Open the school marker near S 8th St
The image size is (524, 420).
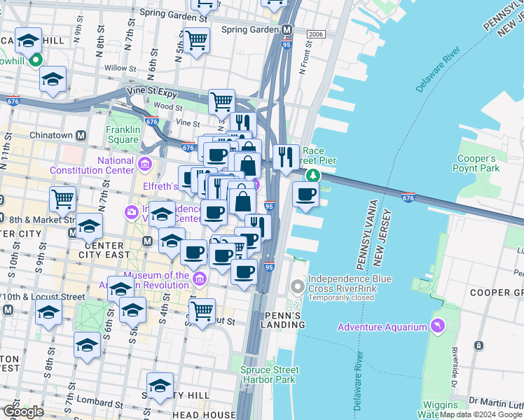[x=88, y=346]
